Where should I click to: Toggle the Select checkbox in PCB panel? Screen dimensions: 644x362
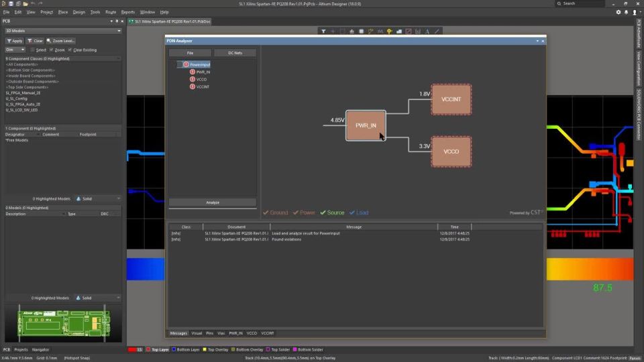click(x=33, y=50)
